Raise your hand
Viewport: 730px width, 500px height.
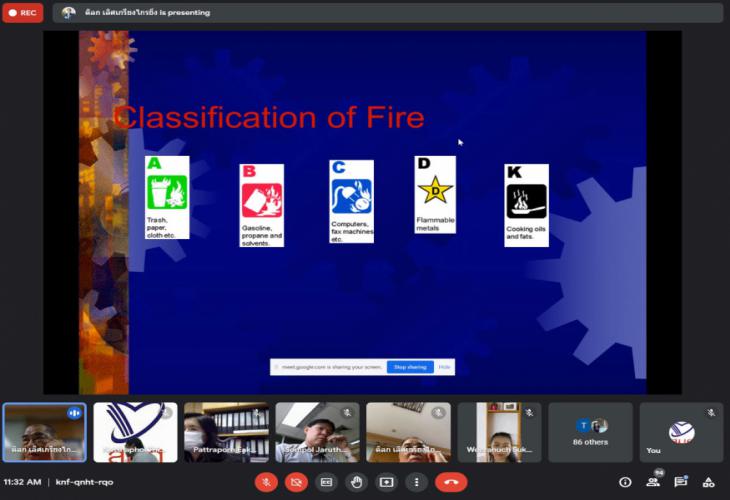coord(356,482)
